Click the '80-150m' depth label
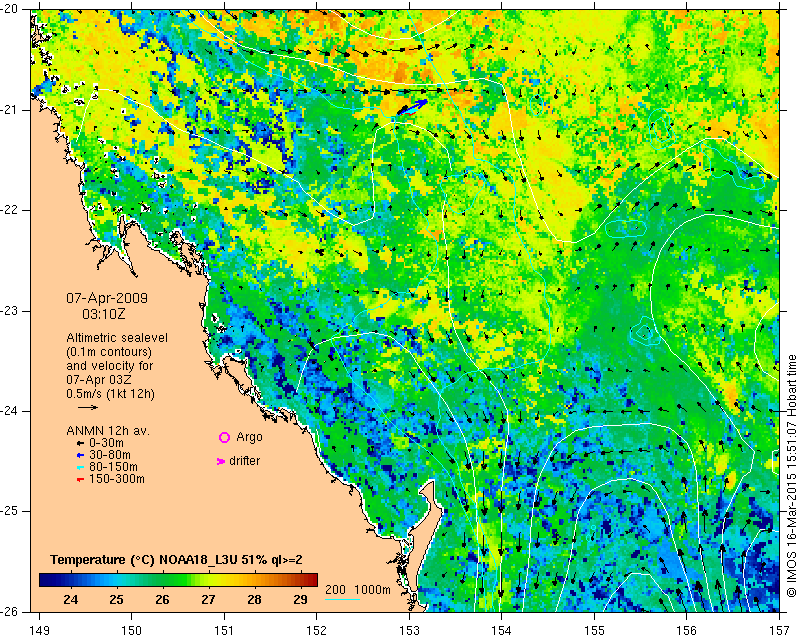 pos(113,466)
